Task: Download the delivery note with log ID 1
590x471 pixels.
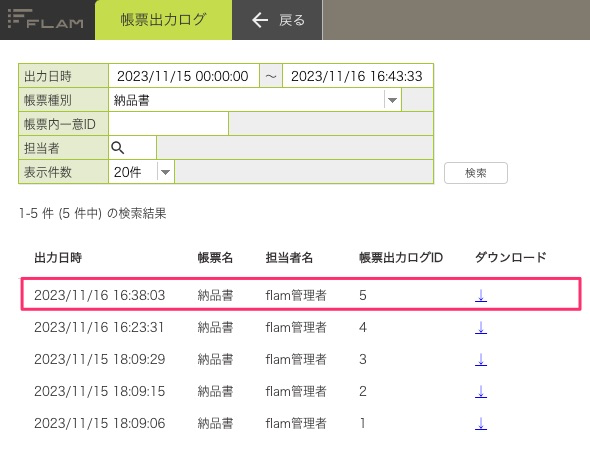Action: point(481,423)
